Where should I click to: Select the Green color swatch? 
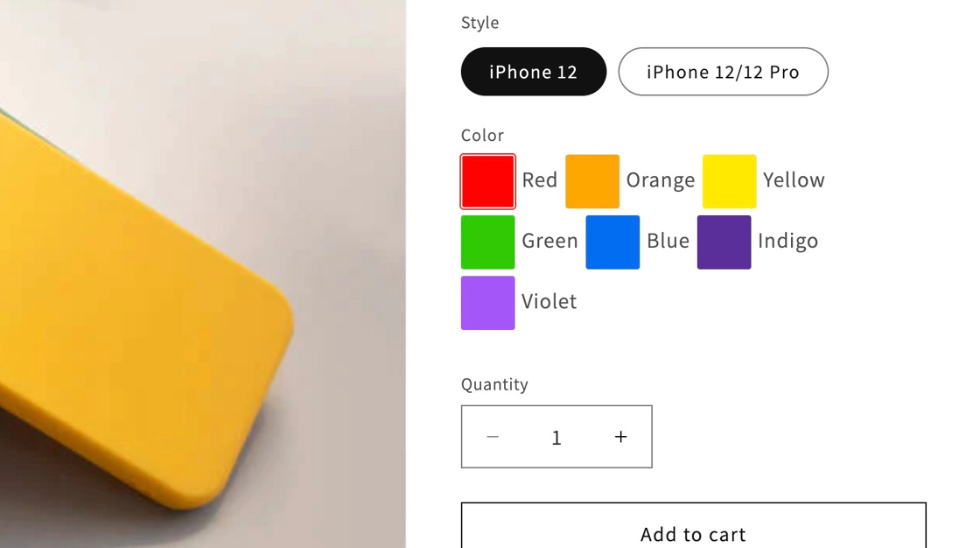pos(487,242)
